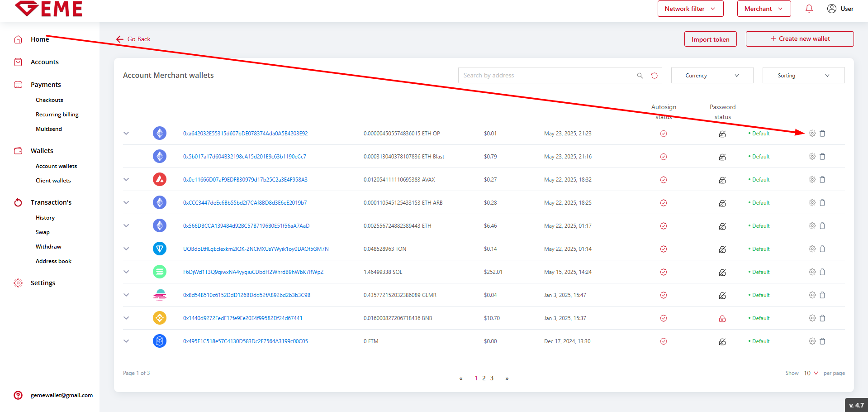868x412 pixels.
Task: Open the Network filter dropdown
Action: tap(690, 9)
